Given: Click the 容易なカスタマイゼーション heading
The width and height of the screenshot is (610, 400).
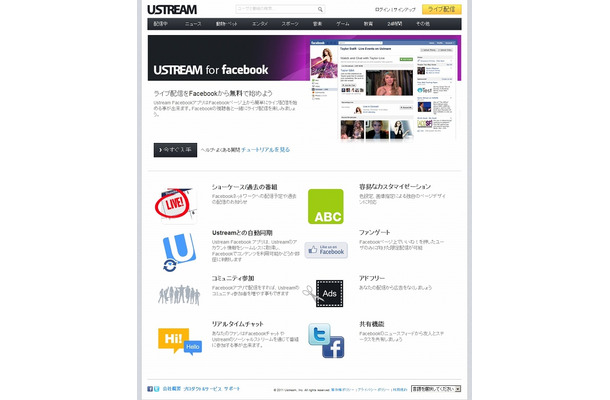Looking at the screenshot, I should [395, 187].
